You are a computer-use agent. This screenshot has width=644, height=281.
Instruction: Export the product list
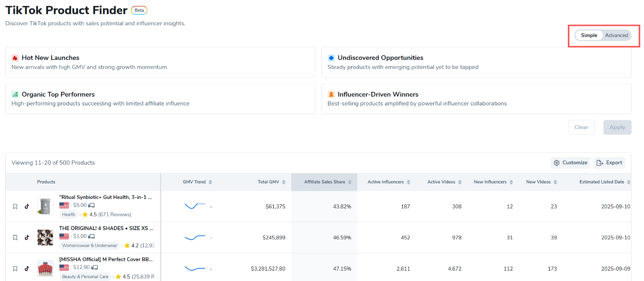[x=609, y=163]
